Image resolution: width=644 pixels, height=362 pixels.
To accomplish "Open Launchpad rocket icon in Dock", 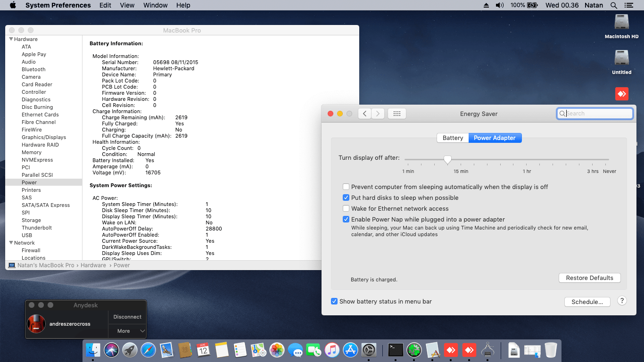I will point(130,350).
